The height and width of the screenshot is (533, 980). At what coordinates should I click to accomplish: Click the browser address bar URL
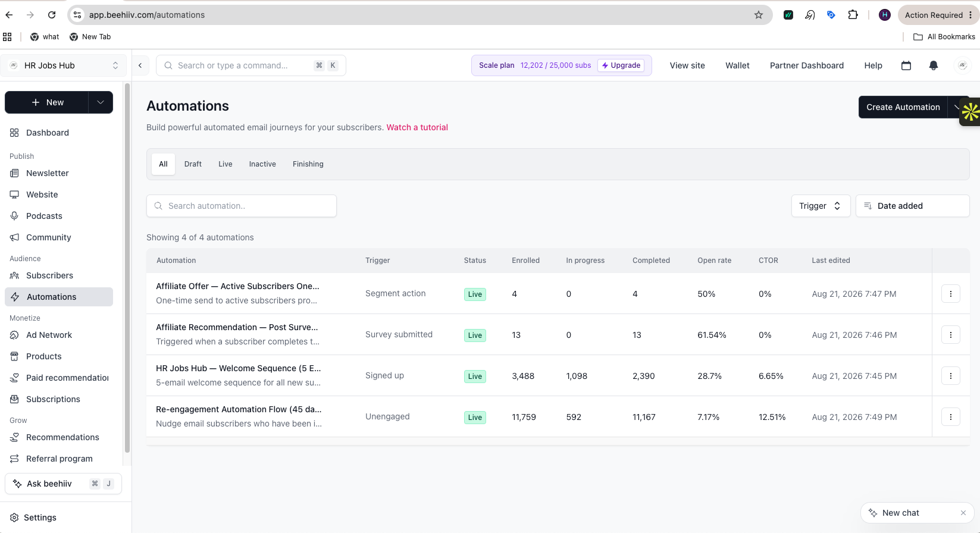[147, 15]
